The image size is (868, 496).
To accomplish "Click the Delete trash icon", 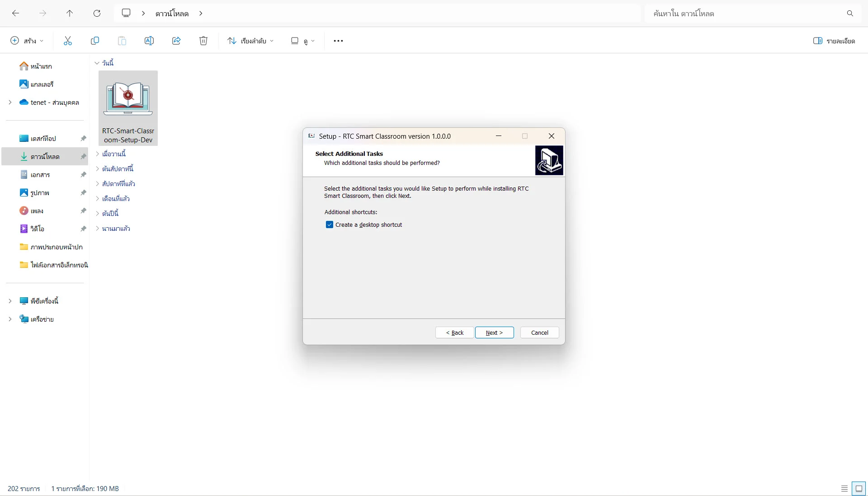I will tap(203, 41).
